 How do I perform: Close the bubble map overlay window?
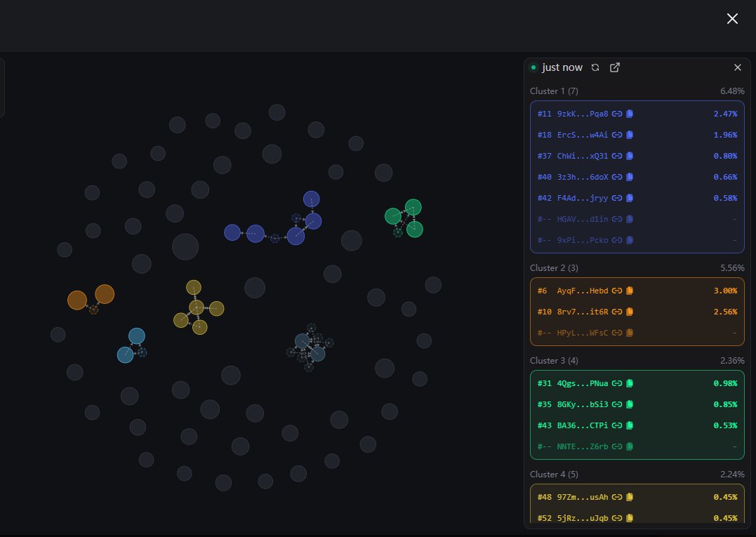pyautogui.click(x=732, y=19)
